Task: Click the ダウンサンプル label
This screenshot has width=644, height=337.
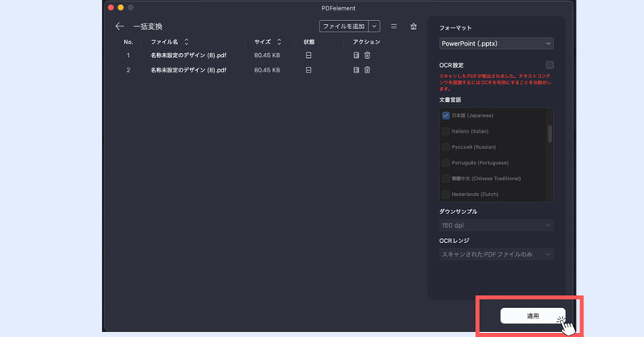Action: 458,212
